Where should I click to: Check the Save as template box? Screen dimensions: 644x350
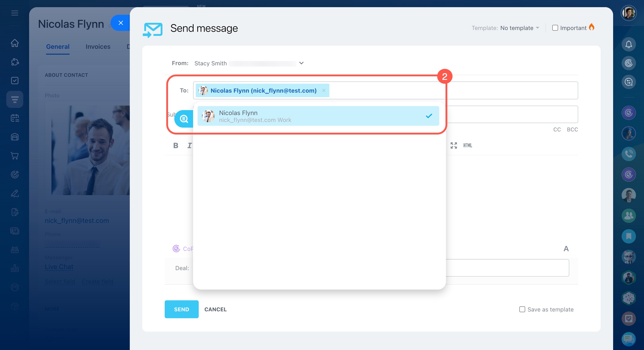pyautogui.click(x=522, y=309)
